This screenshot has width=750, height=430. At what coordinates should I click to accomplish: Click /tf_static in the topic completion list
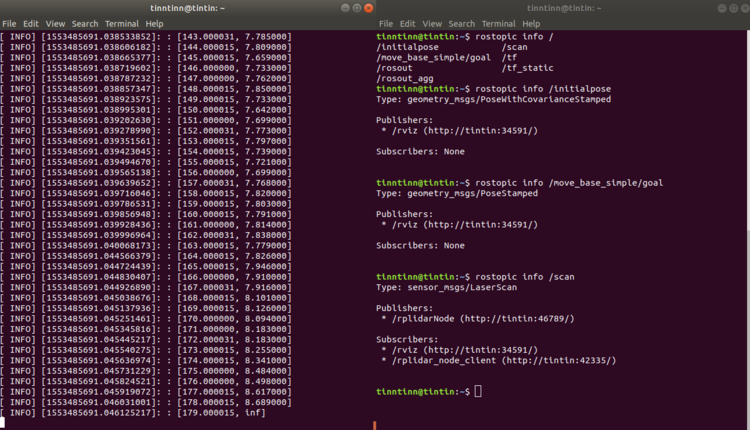[528, 68]
